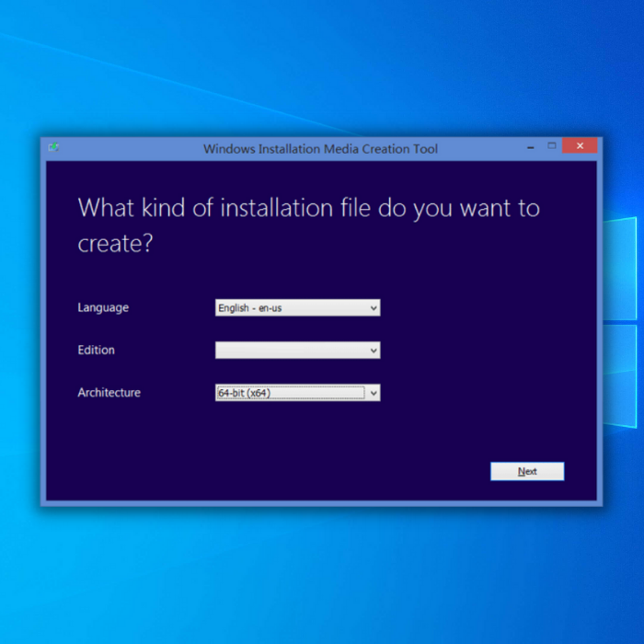
Task: Click the Architecture label
Action: [x=109, y=393]
